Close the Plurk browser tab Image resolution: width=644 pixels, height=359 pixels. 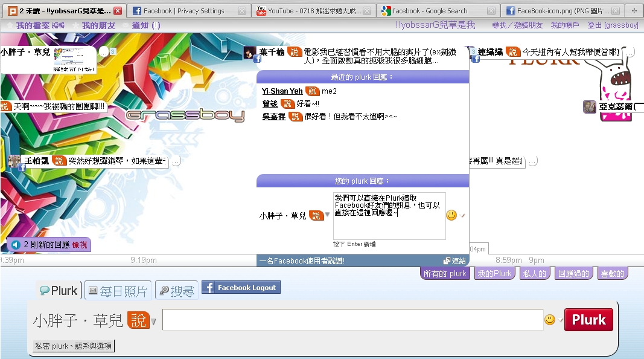pos(118,11)
